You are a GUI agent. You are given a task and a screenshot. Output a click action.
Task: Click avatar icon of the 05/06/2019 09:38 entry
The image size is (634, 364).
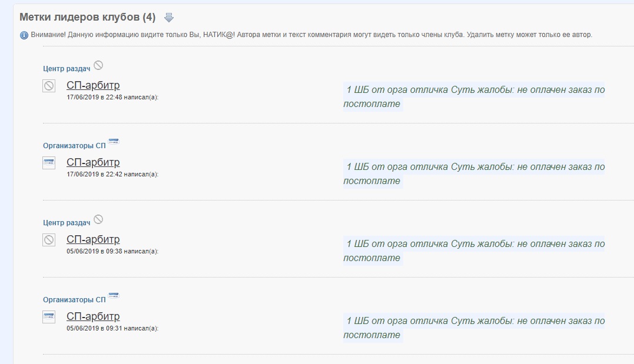[49, 240]
